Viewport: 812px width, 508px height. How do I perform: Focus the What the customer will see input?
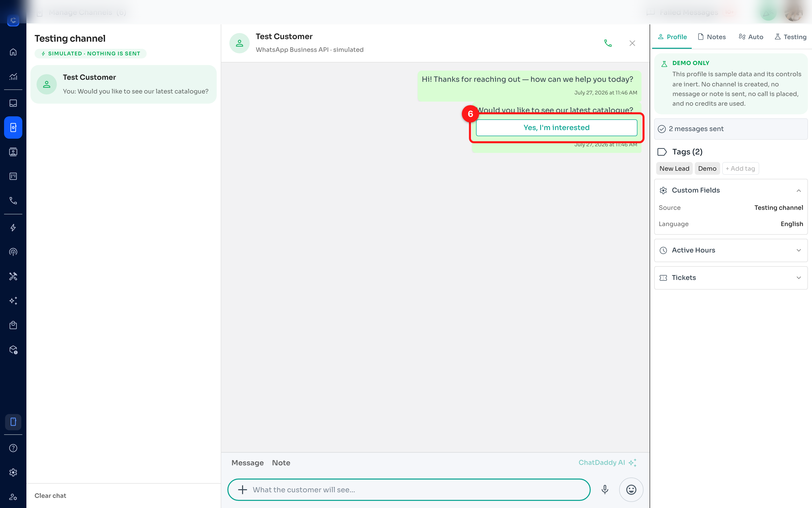[409, 490]
